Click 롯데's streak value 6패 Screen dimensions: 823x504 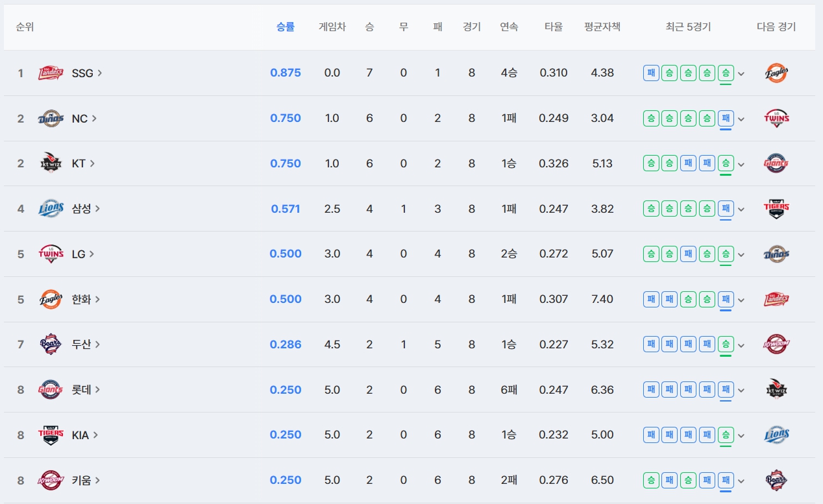(x=509, y=390)
